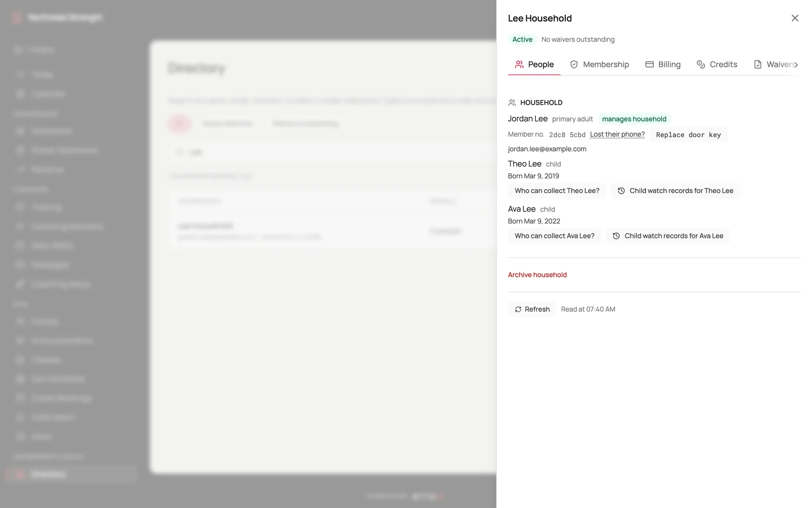
Task: Click the tab scroll-right chevron
Action: (796, 65)
